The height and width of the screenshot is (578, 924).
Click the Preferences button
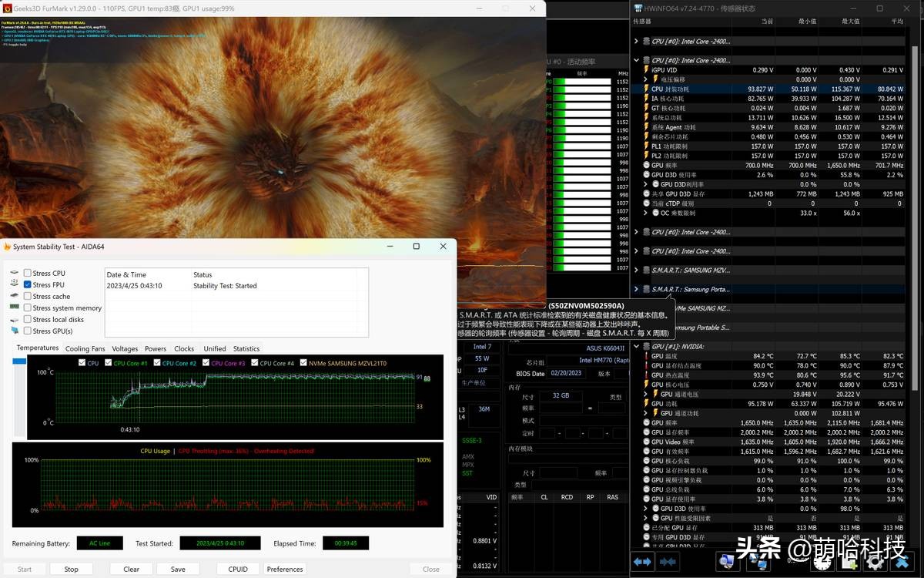(x=285, y=569)
